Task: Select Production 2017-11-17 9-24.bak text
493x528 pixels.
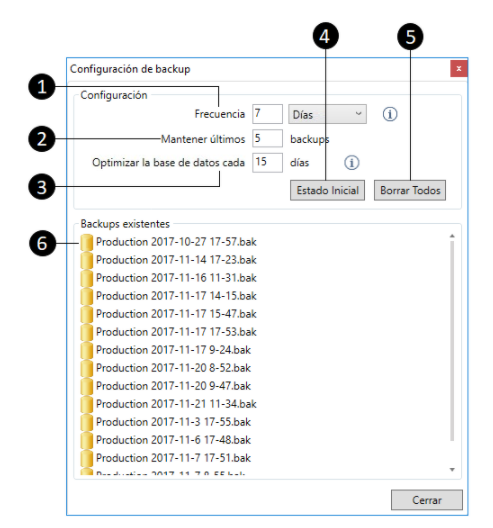Action: coord(173,350)
